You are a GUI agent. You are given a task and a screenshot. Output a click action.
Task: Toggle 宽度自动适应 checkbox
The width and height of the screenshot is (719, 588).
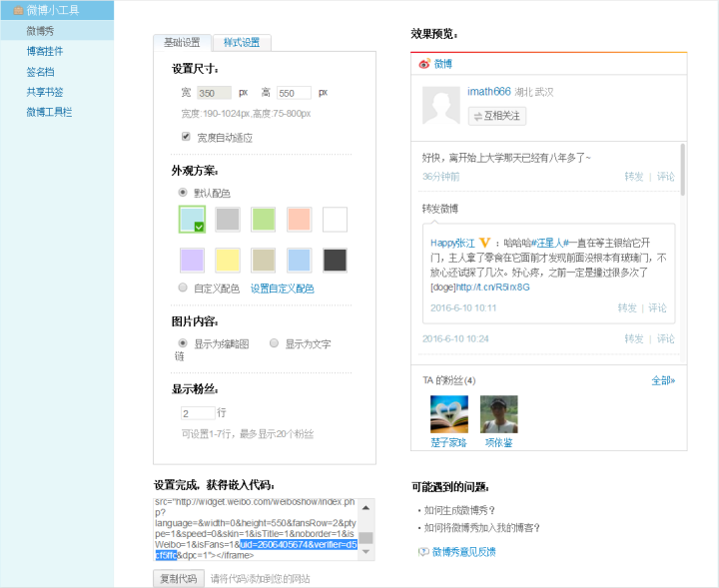coord(186,137)
